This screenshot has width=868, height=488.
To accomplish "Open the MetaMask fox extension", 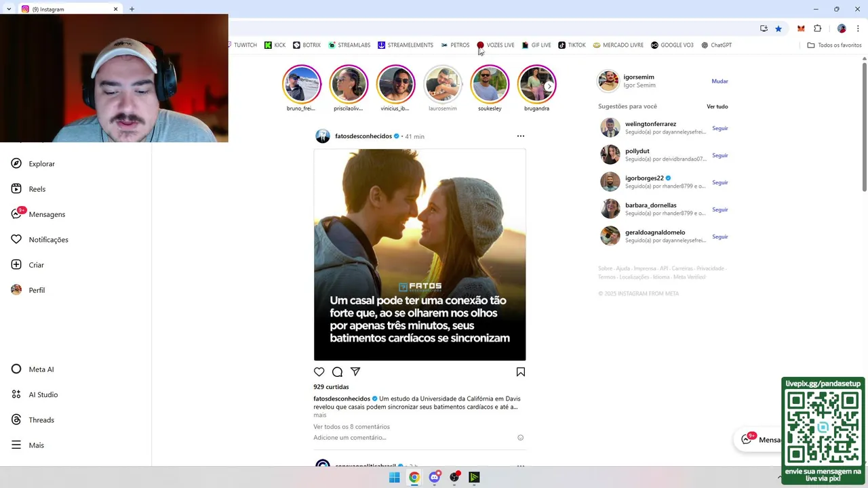I will coord(801,28).
